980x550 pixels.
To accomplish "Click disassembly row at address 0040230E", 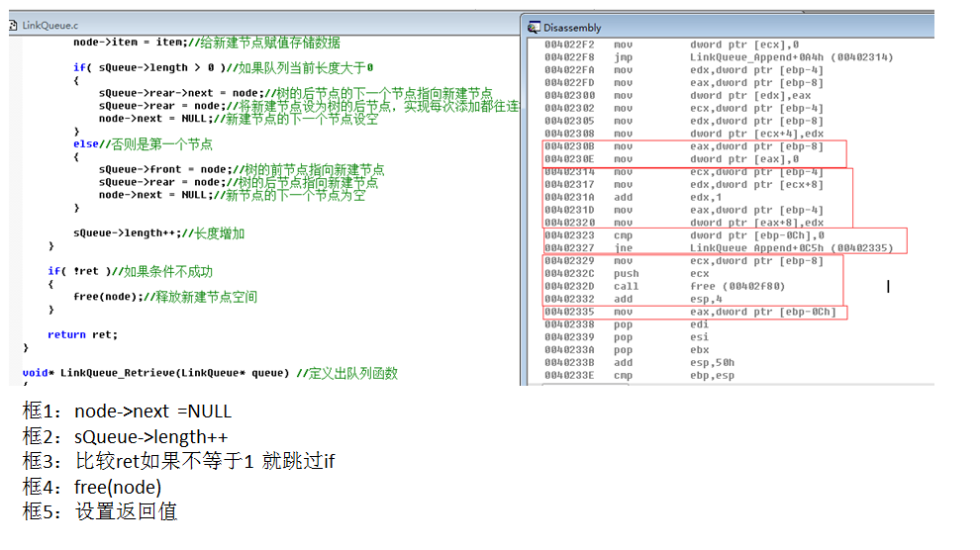I will [671, 159].
